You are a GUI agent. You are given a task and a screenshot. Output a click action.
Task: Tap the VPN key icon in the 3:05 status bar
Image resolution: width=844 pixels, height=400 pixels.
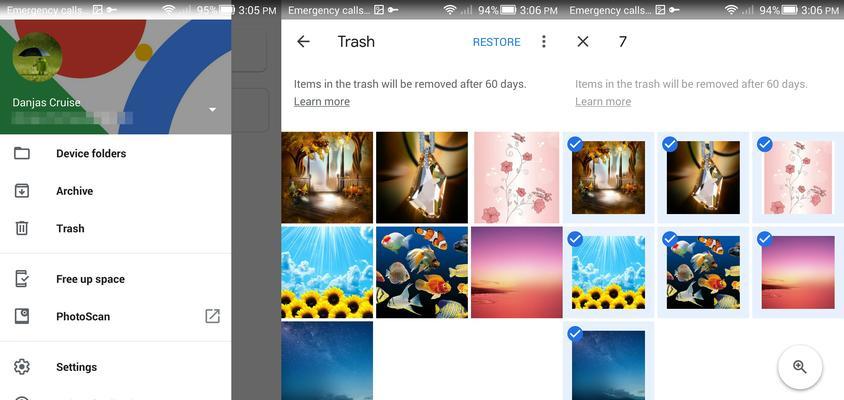click(110, 10)
